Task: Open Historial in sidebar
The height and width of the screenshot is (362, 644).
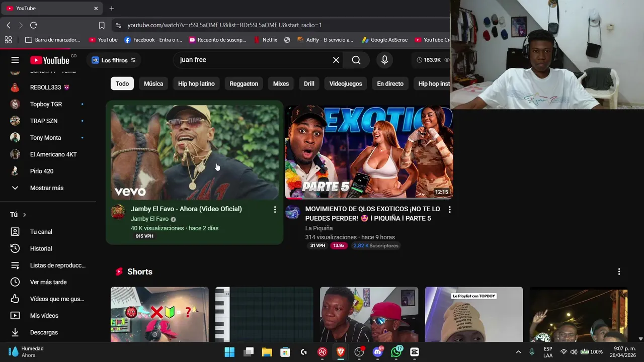Action: (48, 248)
